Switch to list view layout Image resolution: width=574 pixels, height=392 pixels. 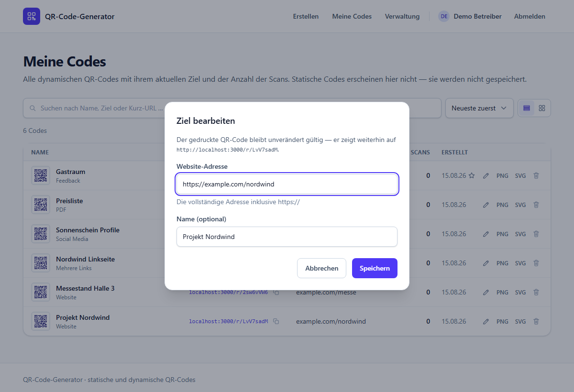point(527,108)
